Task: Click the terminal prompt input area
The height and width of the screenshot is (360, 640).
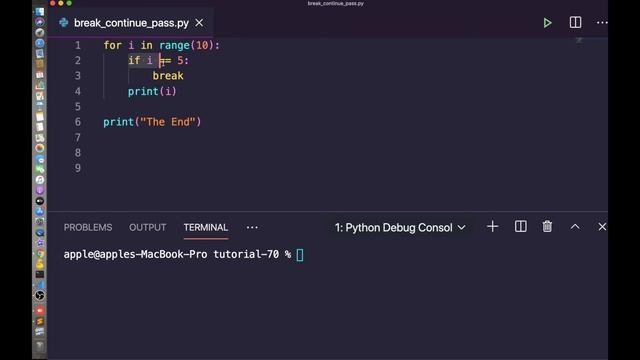Action: pyautogui.click(x=300, y=255)
